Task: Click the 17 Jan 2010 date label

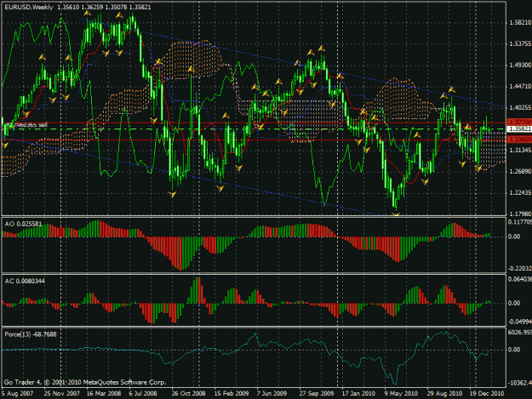Action: 358,394
